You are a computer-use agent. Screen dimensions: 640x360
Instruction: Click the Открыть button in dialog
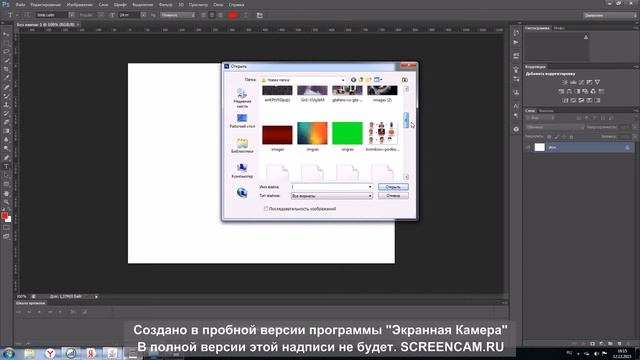click(393, 187)
